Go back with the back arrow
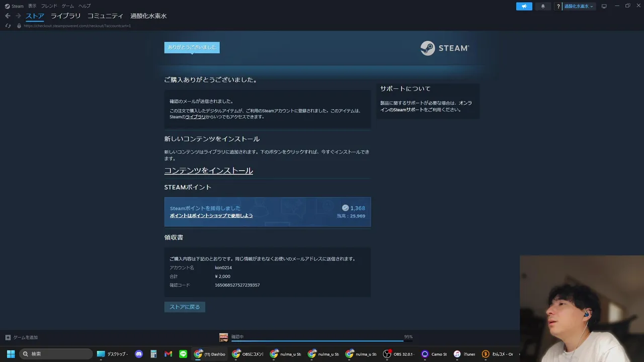 tap(8, 16)
